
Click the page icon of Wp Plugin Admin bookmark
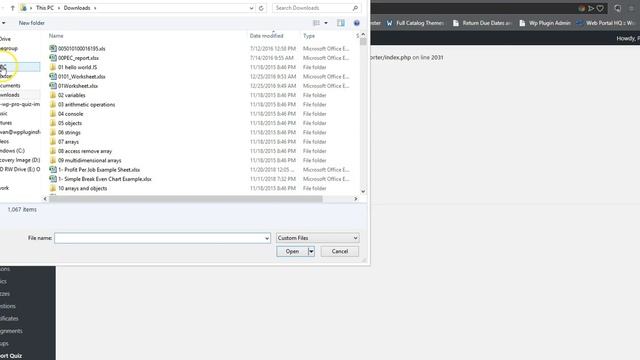point(522,23)
